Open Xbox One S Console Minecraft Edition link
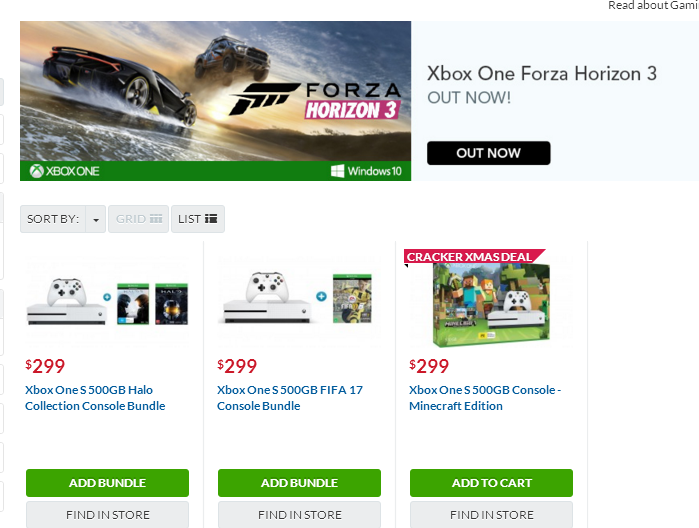The image size is (699, 528). (485, 398)
